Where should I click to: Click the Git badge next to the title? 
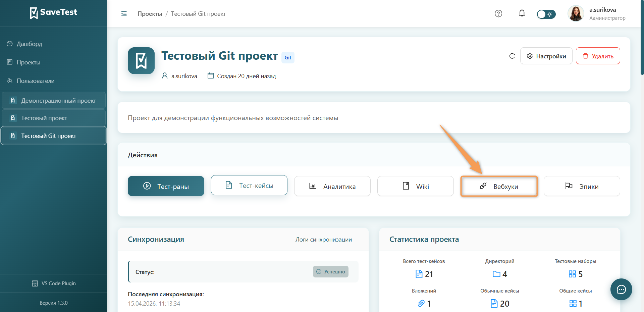pyautogui.click(x=288, y=58)
